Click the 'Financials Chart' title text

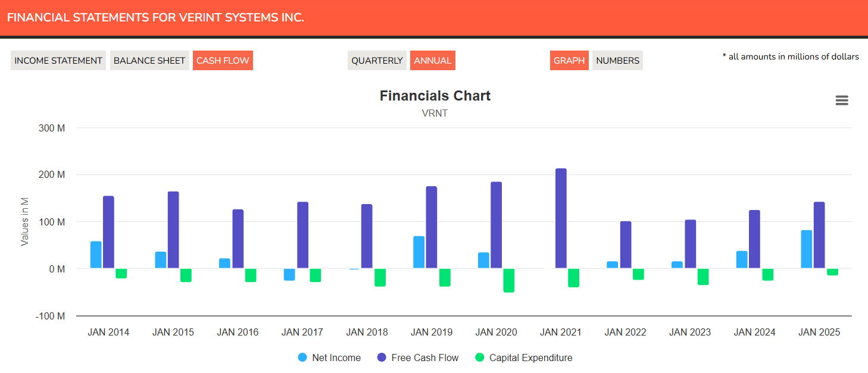click(435, 96)
